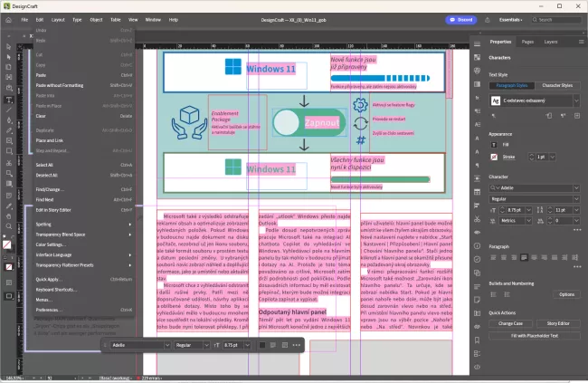Open Keyboard Shortcuts from Edit menu

coord(83,290)
